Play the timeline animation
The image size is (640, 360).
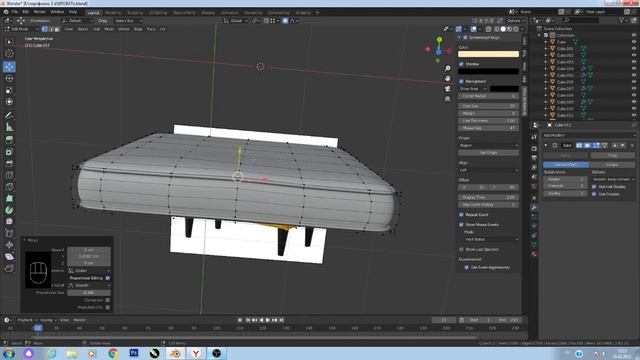268,320
